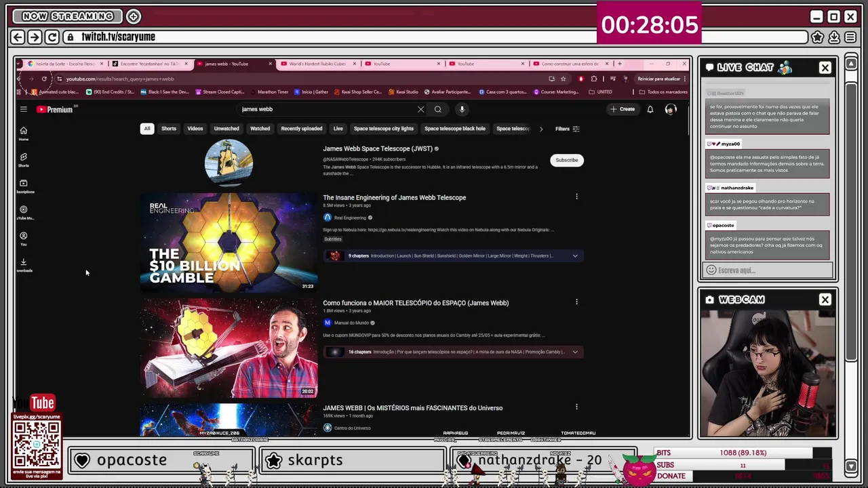The height and width of the screenshot is (488, 868).
Task: Click Reiniciar para atualizar button
Action: pyautogui.click(x=658, y=79)
